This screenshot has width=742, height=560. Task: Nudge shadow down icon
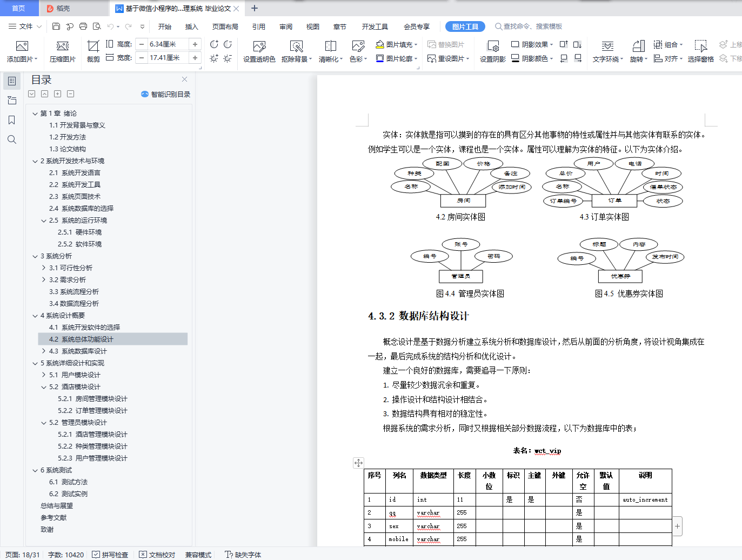(578, 44)
